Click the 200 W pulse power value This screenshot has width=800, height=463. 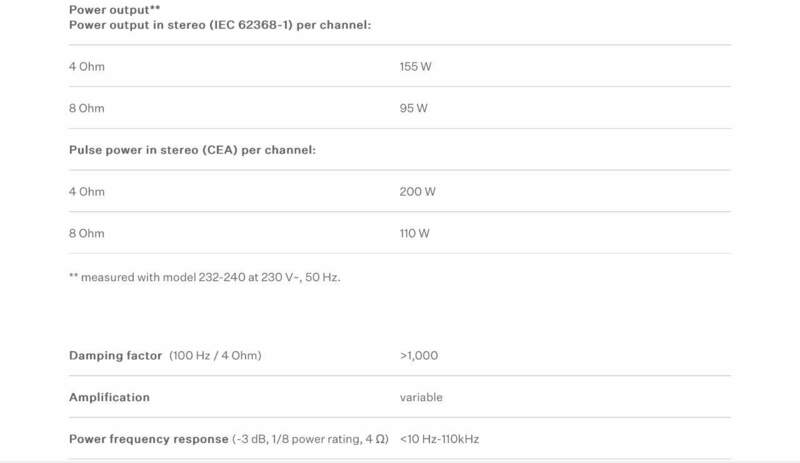point(416,191)
